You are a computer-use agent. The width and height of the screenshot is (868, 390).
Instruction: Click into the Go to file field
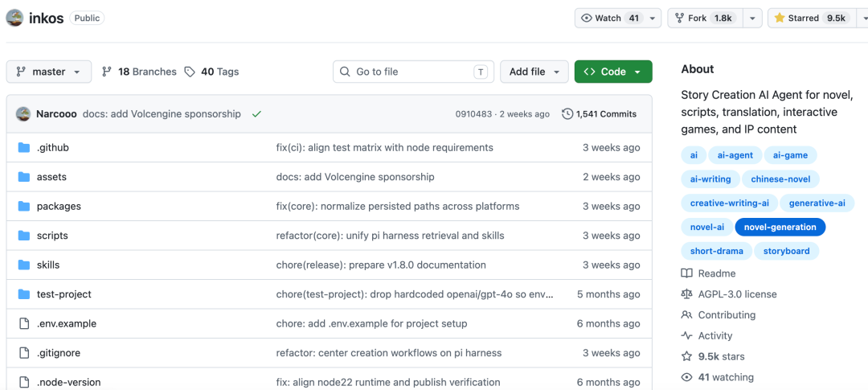pos(414,72)
